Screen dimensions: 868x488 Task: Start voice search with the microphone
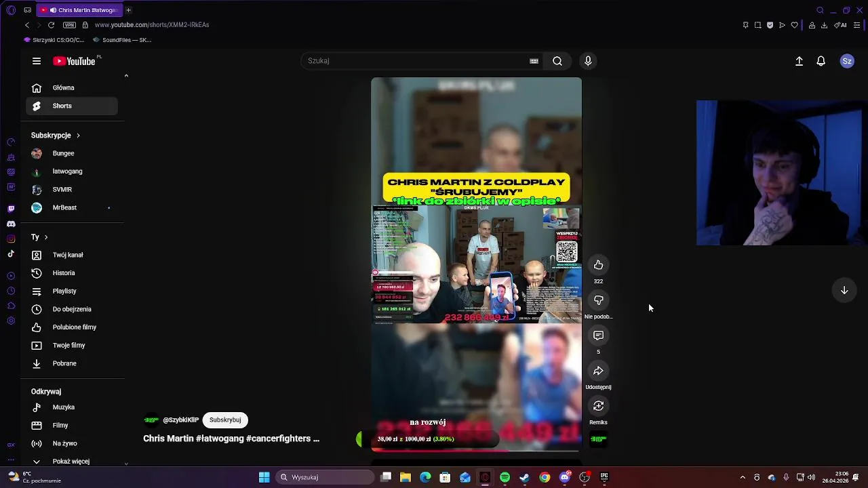click(588, 61)
